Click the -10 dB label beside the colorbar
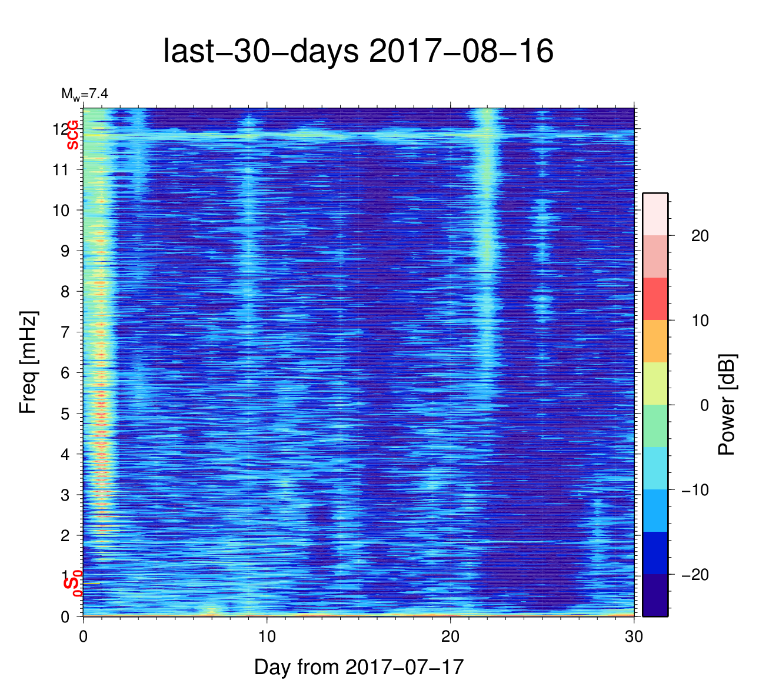 (694, 490)
